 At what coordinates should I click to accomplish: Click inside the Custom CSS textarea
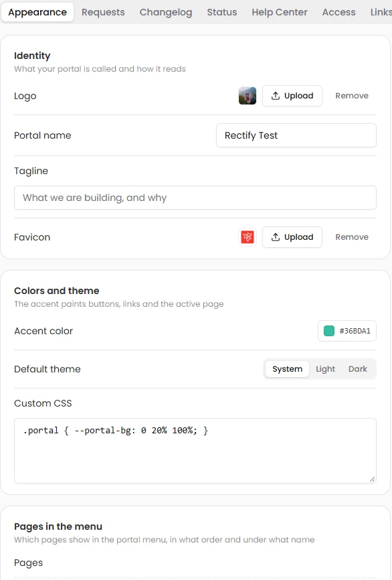click(x=195, y=451)
